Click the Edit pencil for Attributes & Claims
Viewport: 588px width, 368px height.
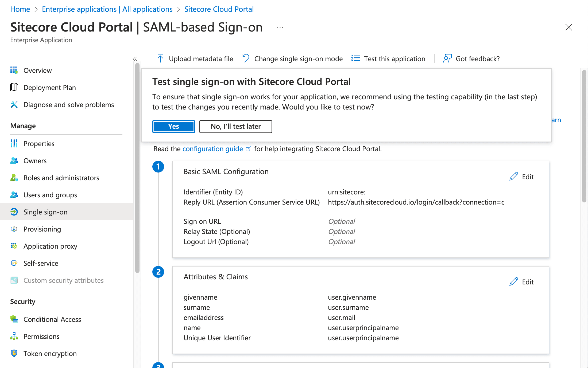[x=514, y=282]
